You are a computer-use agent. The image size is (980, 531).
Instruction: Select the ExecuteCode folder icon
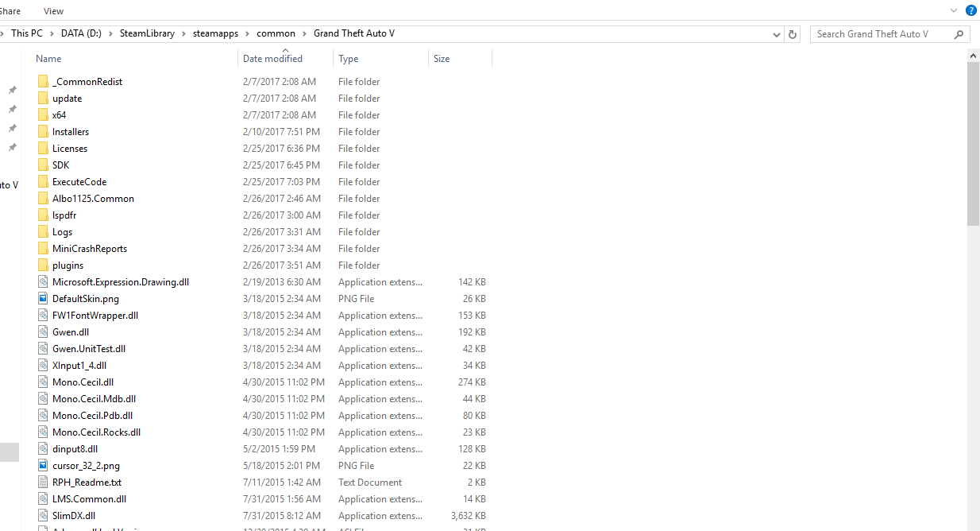(x=43, y=181)
